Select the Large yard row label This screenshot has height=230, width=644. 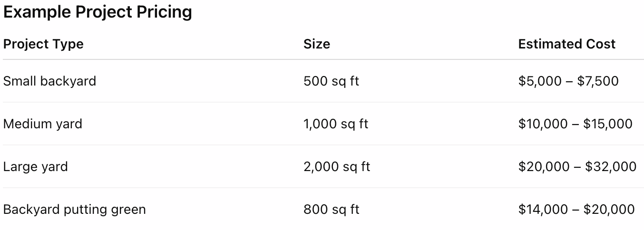35,167
